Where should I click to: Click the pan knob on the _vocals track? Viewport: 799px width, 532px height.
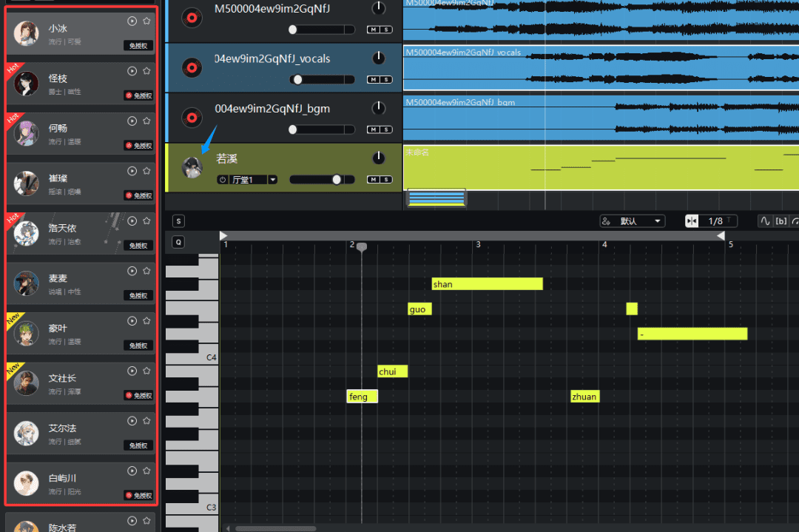378,58
